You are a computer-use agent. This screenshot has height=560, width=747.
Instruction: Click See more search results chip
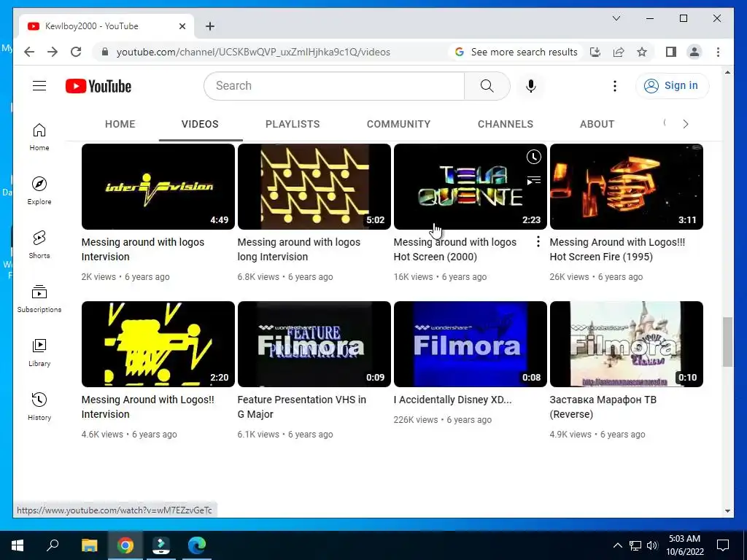click(x=516, y=52)
